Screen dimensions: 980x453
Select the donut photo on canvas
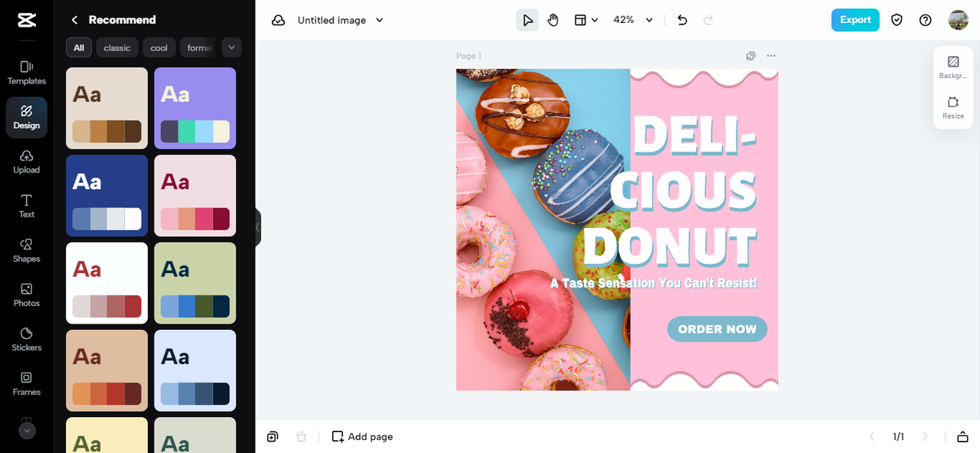click(543, 230)
